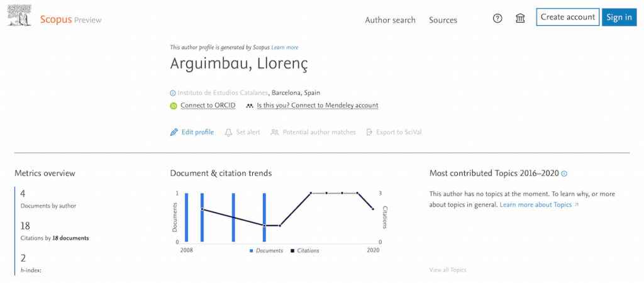
Task: Open the Connect to ORCID link
Action: pyautogui.click(x=208, y=106)
